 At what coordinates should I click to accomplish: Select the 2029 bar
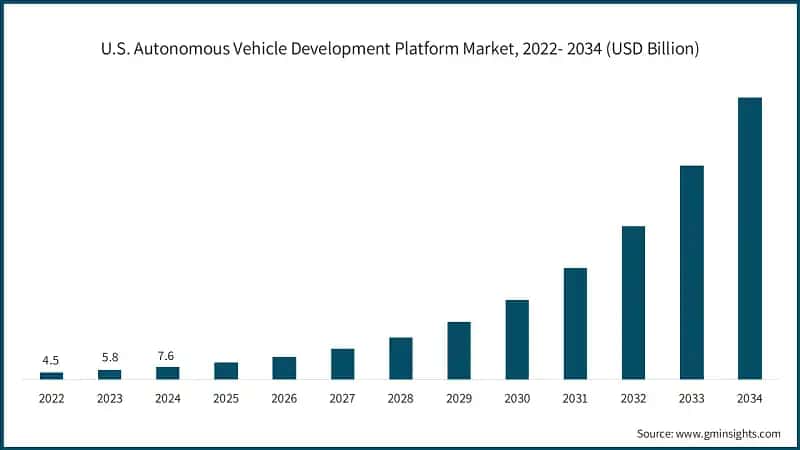click(x=459, y=351)
